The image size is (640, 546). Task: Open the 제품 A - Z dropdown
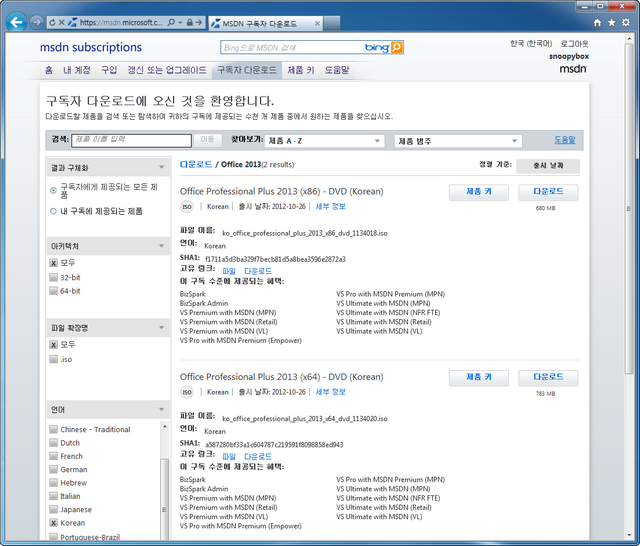(x=324, y=141)
